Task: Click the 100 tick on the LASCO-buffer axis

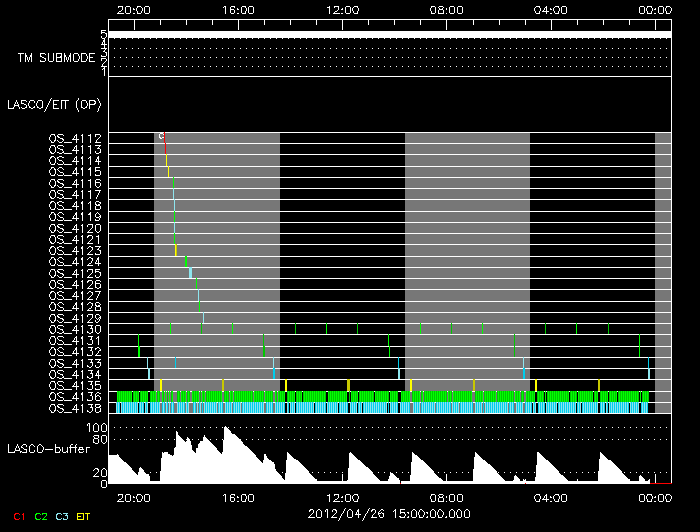Action: pyautogui.click(x=97, y=428)
